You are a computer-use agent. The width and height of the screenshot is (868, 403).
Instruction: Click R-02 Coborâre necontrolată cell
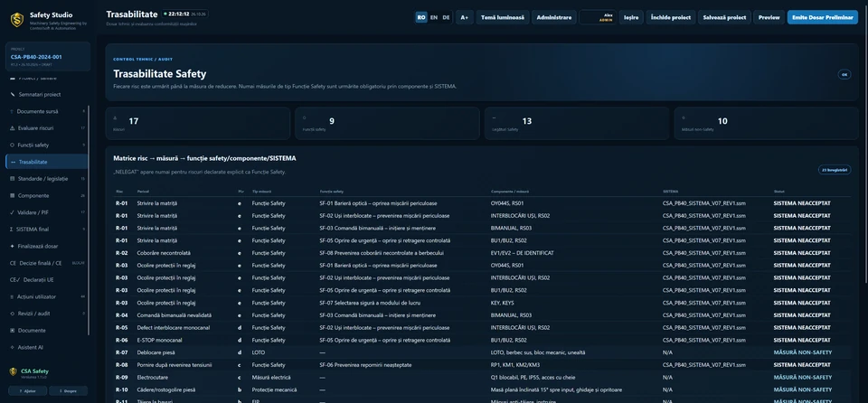tap(164, 253)
